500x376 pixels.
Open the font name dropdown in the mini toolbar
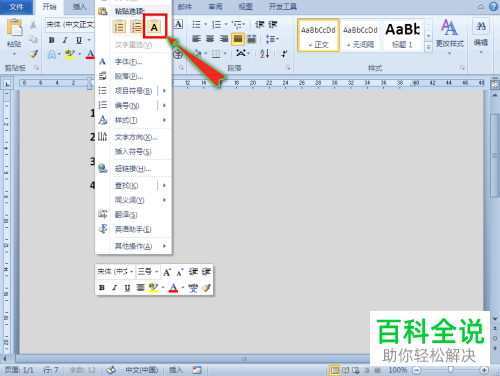[x=132, y=272]
